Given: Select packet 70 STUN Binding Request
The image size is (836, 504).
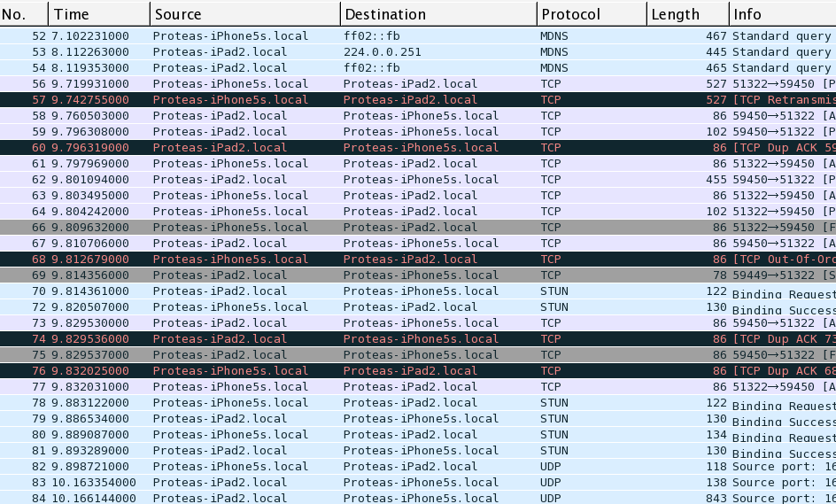Looking at the screenshot, I should (x=418, y=291).
